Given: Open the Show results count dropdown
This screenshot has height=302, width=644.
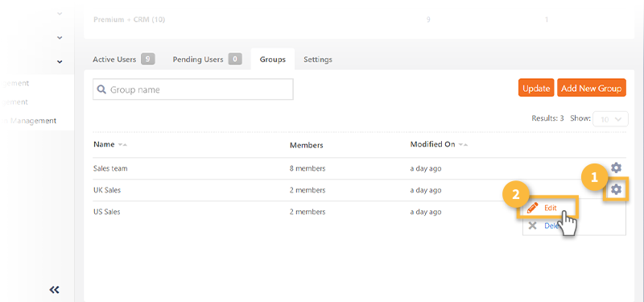Looking at the screenshot, I should [x=610, y=119].
